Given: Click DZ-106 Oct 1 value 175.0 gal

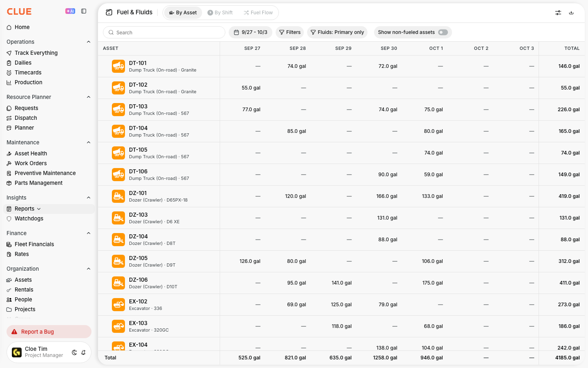Looking at the screenshot, I should 432,283.
